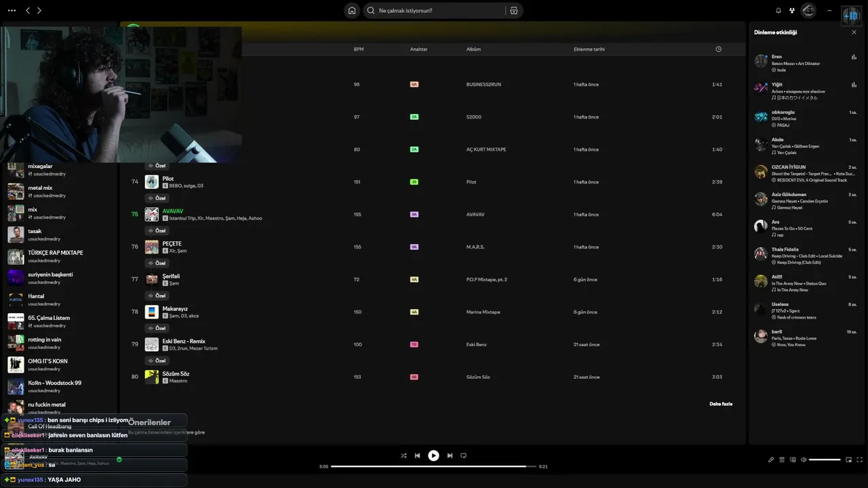Toggle shuffle playback
This screenshot has height=488, width=868.
[x=403, y=455]
